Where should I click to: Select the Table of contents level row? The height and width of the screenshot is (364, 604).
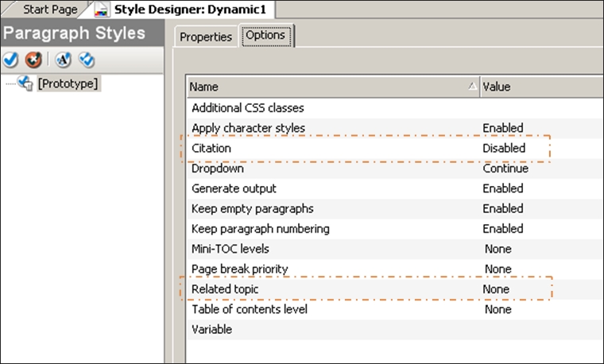(x=249, y=309)
